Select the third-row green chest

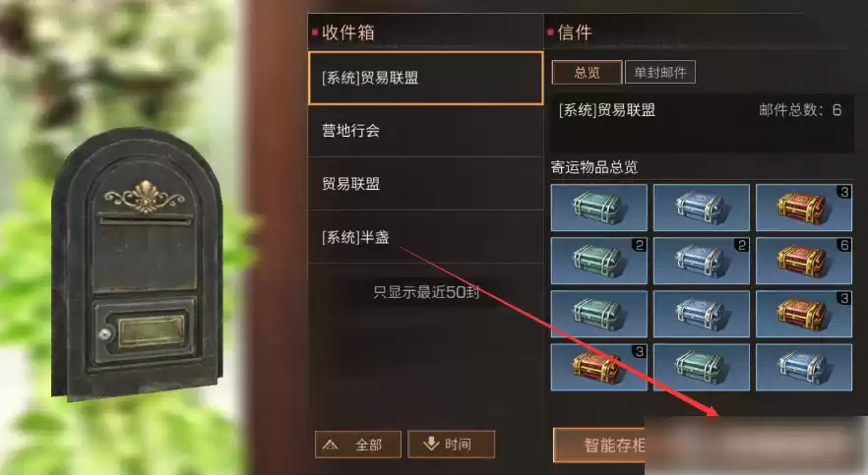599,314
